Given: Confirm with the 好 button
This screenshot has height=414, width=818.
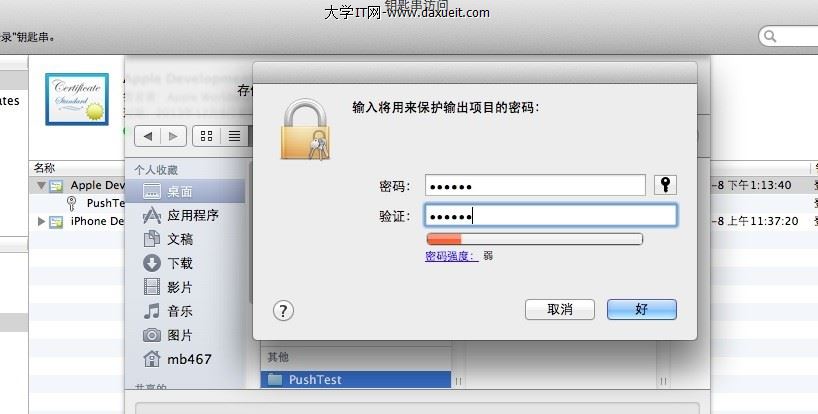Looking at the screenshot, I should coord(642,309).
